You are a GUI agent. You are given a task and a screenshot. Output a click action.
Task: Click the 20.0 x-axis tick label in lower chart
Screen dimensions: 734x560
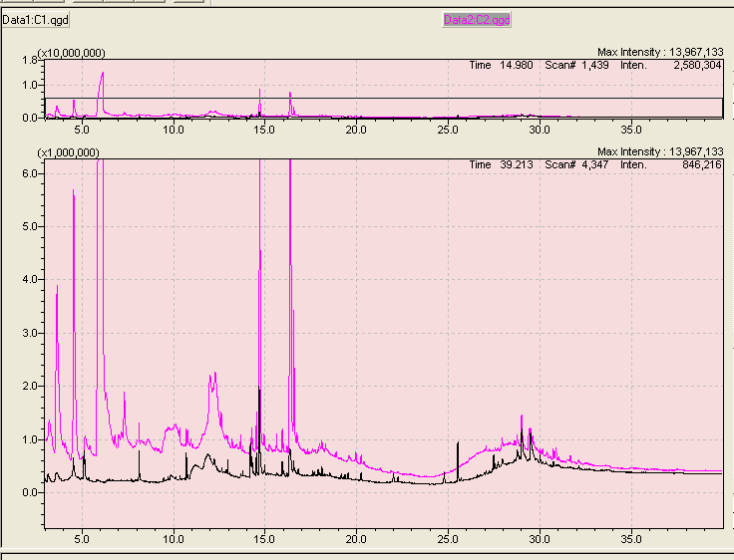[x=356, y=538]
